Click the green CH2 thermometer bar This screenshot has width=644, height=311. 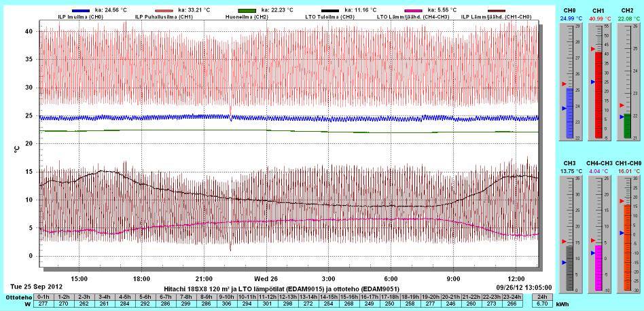627,126
